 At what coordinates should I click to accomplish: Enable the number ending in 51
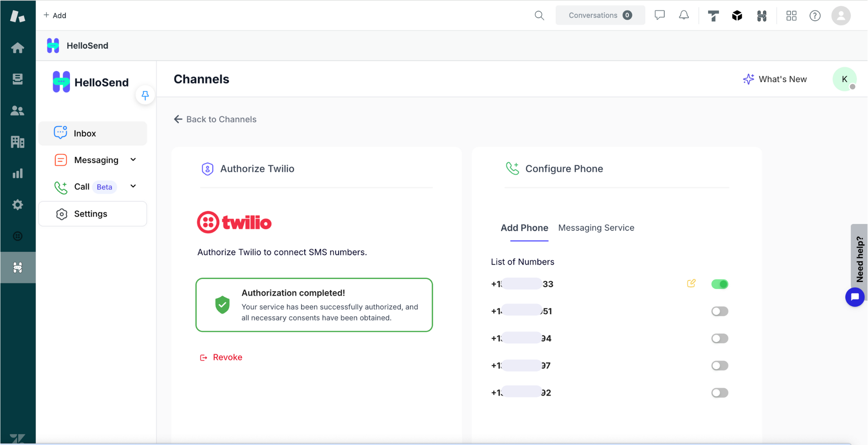[719, 311]
